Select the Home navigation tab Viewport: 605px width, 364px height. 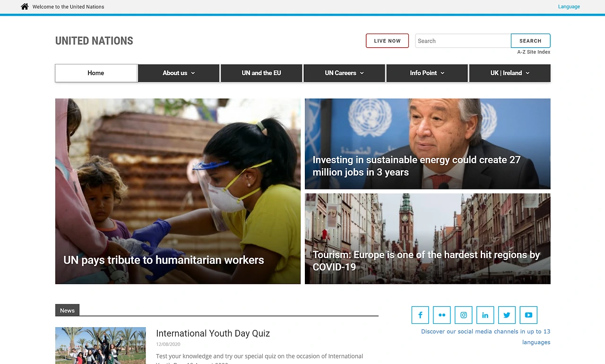96,73
